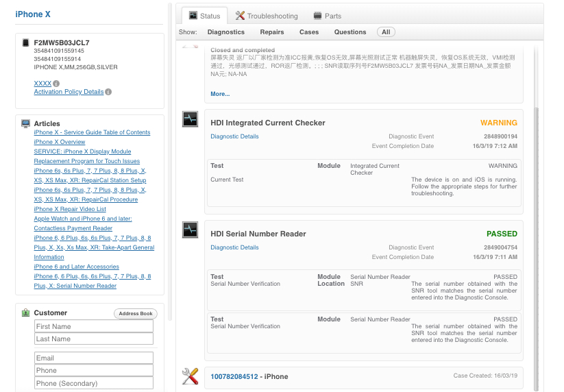
Task: Click the SNR location value
Action: (x=356, y=284)
